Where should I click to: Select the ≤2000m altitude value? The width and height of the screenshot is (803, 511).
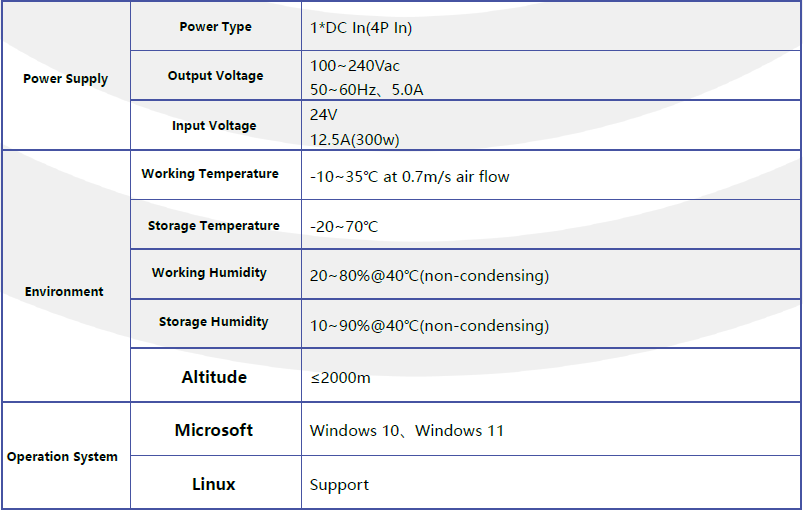[340, 378]
